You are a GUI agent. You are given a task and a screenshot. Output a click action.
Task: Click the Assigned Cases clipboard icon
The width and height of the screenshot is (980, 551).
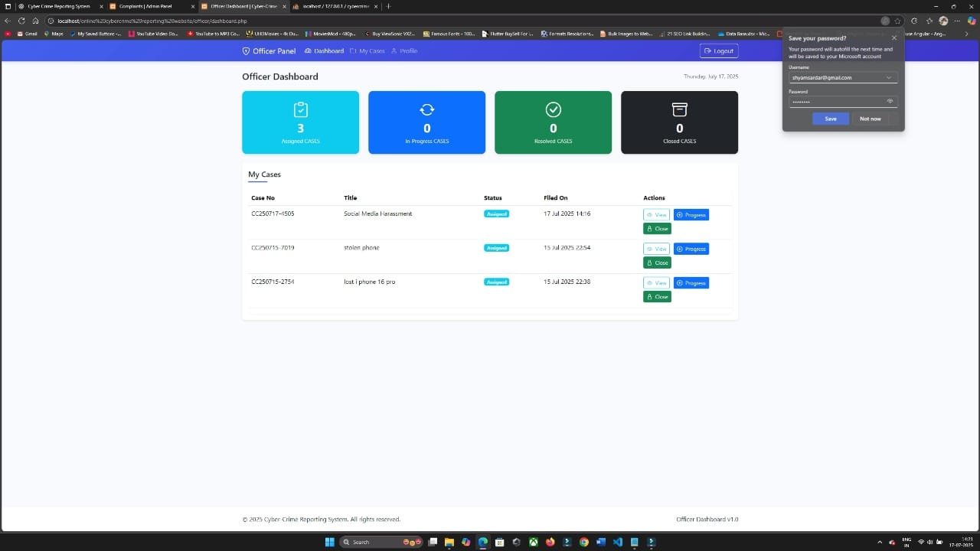pyautogui.click(x=300, y=109)
